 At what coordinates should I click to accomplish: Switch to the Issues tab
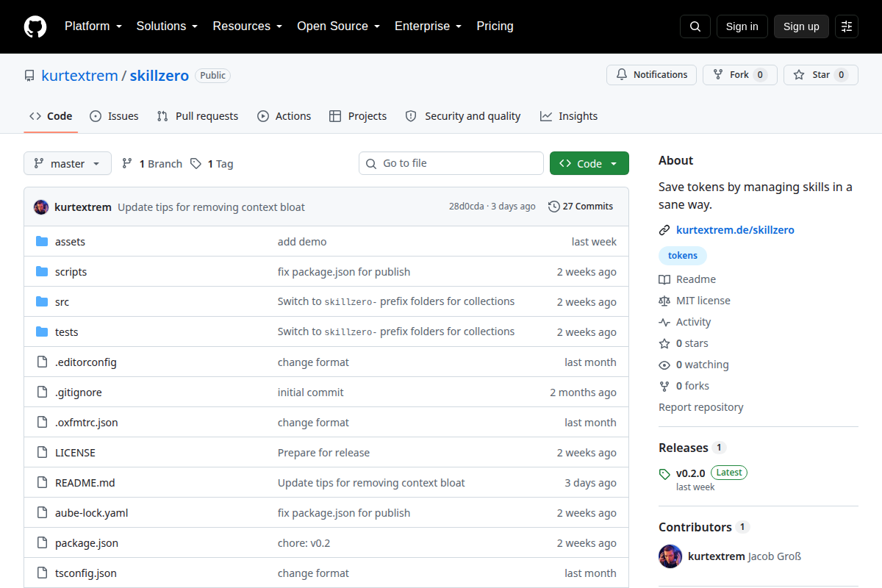click(114, 116)
